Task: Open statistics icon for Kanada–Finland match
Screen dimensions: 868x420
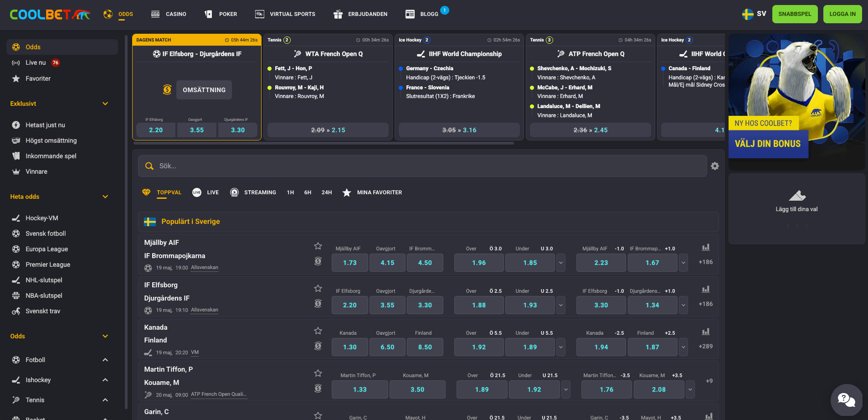Action: coord(706,332)
